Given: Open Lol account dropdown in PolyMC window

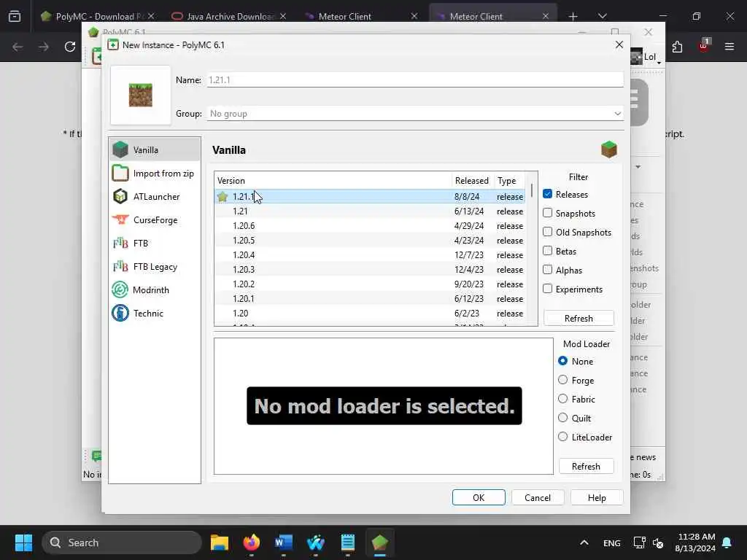Looking at the screenshot, I should pos(646,57).
